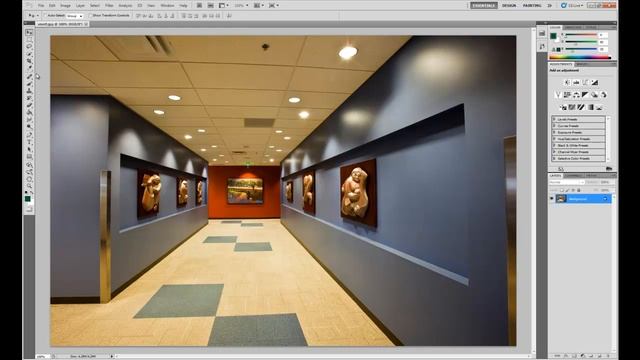Screen dimensions: 640x360
Task: Open the layer blend mode dropdown
Action: coord(567,182)
